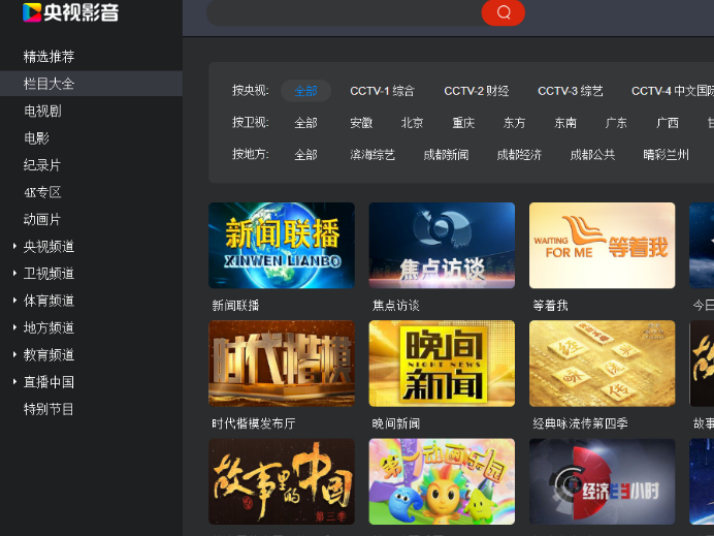
Task: Filter by CCTV-1 综合
Action: coord(382,91)
